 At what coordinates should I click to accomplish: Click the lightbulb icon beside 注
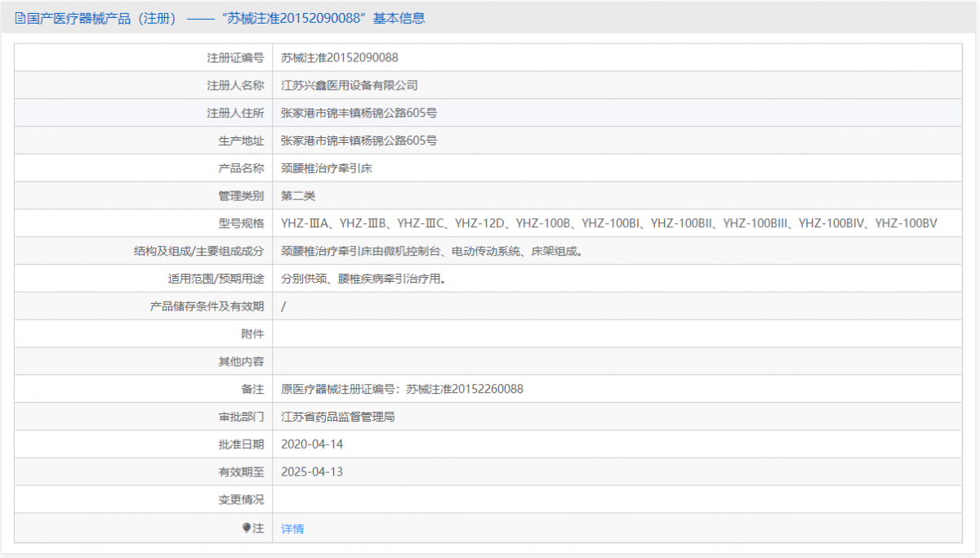(x=246, y=528)
